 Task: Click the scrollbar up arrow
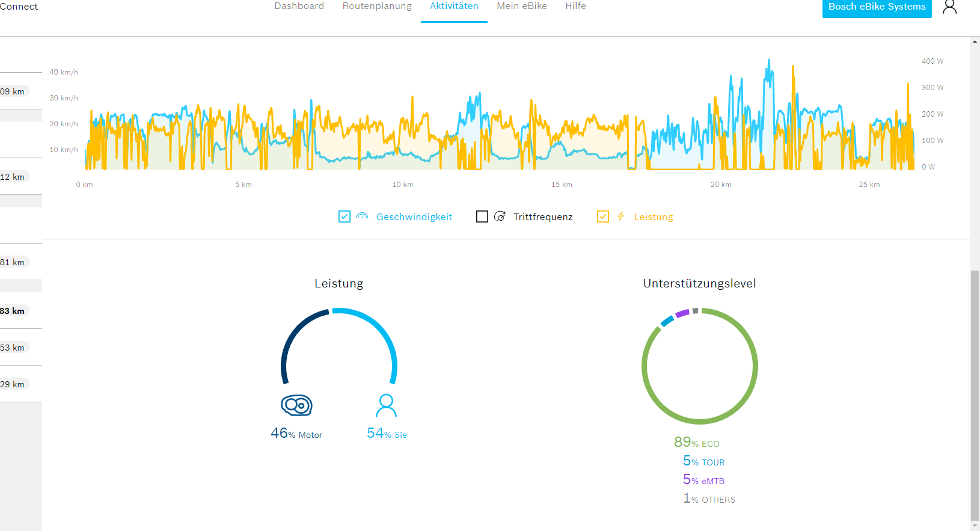[975, 41]
